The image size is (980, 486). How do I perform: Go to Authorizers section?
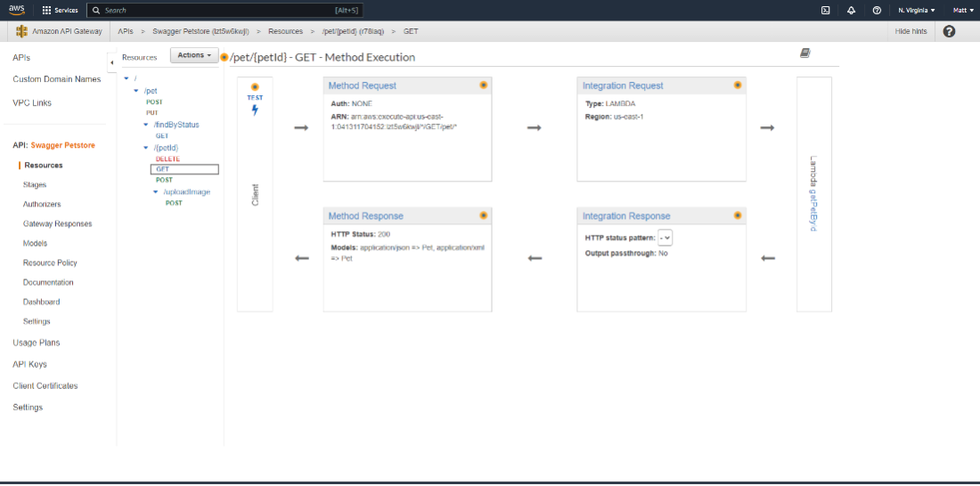pyautogui.click(x=42, y=204)
